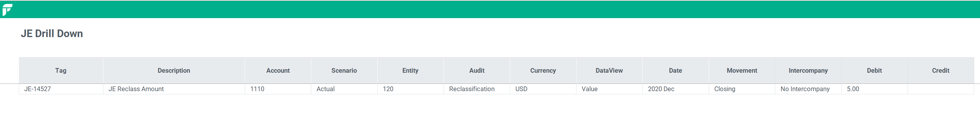Viewport: 980px width, 125px height.
Task: Select the Credit column header
Action: click(x=941, y=71)
